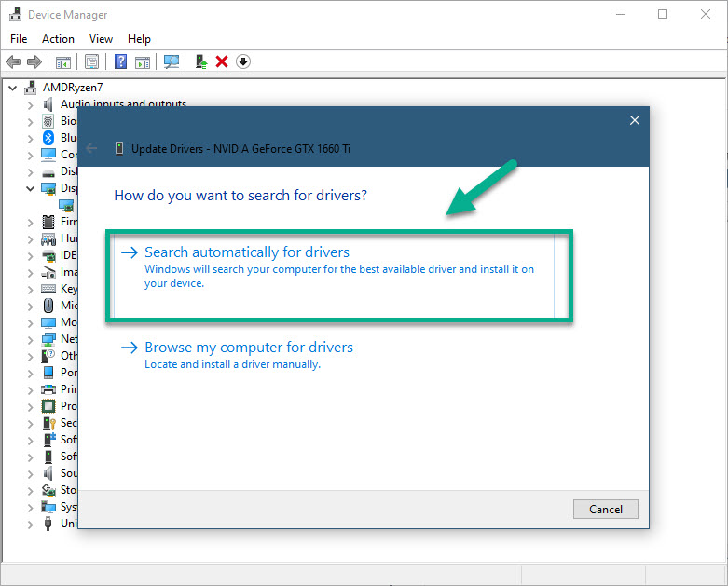The image size is (728, 586).
Task: Open the Action menu
Action: pos(58,39)
